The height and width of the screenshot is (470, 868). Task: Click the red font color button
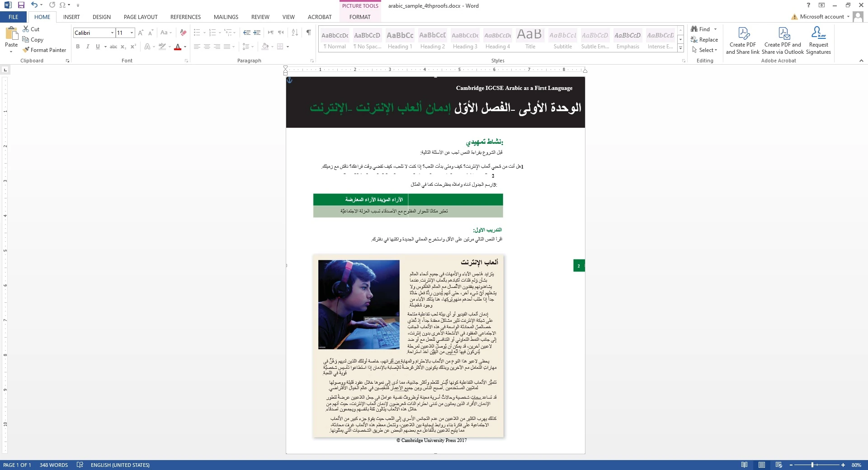[178, 47]
